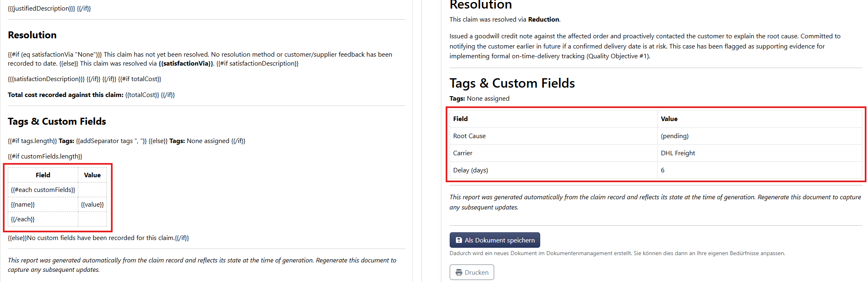Click the bold Reduction text in preview
This screenshot has height=282, width=868.
543,20
